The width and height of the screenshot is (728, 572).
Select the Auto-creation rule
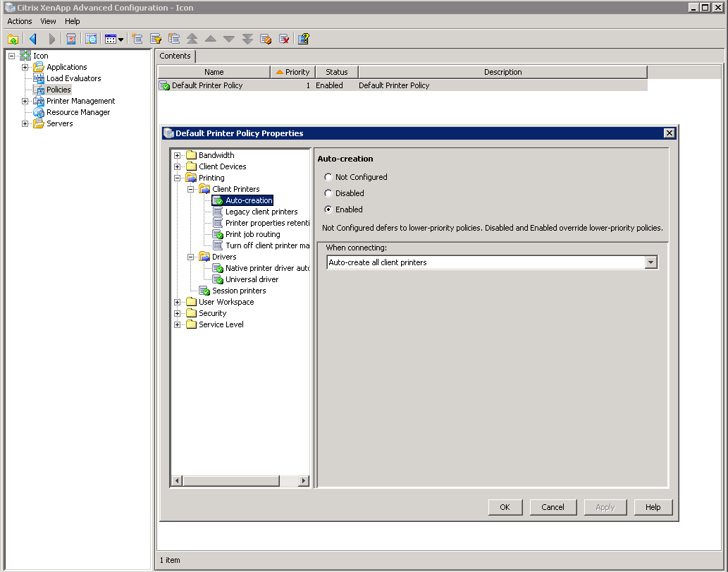click(x=249, y=200)
